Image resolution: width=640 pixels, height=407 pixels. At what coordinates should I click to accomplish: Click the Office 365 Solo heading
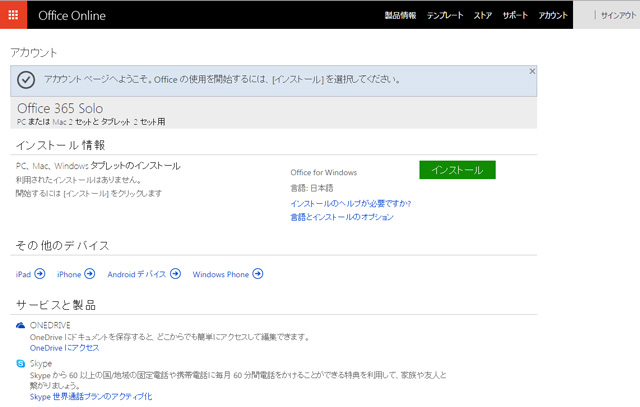[60, 108]
